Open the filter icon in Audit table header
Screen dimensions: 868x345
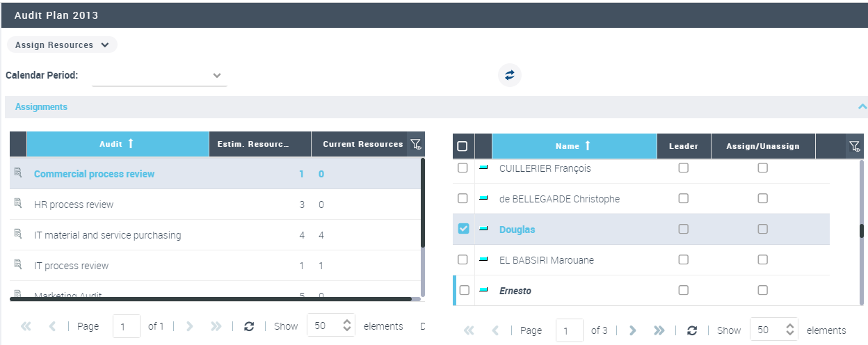[x=416, y=145]
